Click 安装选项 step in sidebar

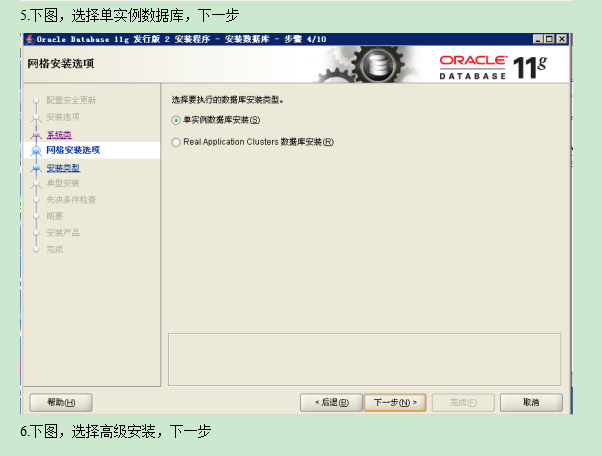tap(63, 117)
